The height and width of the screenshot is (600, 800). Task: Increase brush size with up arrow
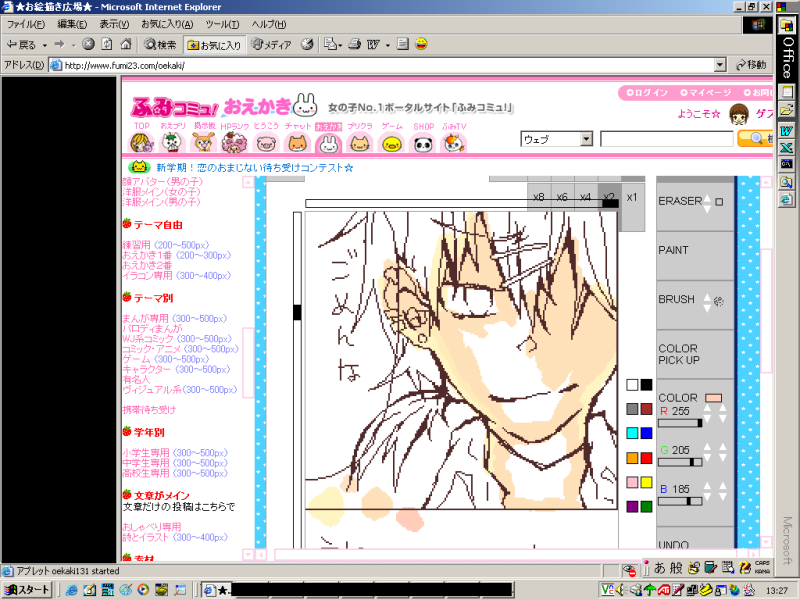click(x=707, y=296)
